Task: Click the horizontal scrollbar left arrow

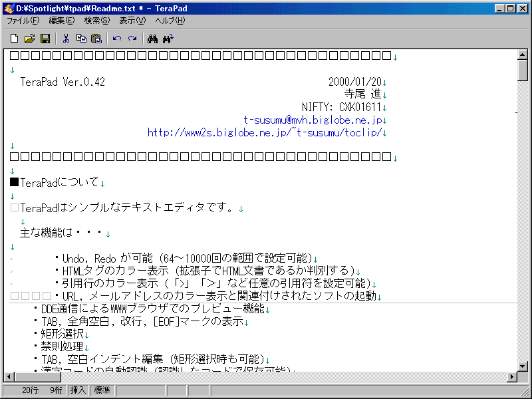Action: click(x=9, y=376)
